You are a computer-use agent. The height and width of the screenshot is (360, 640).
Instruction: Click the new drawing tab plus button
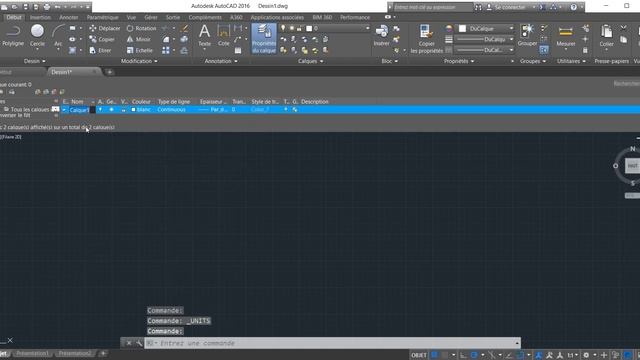(109, 72)
